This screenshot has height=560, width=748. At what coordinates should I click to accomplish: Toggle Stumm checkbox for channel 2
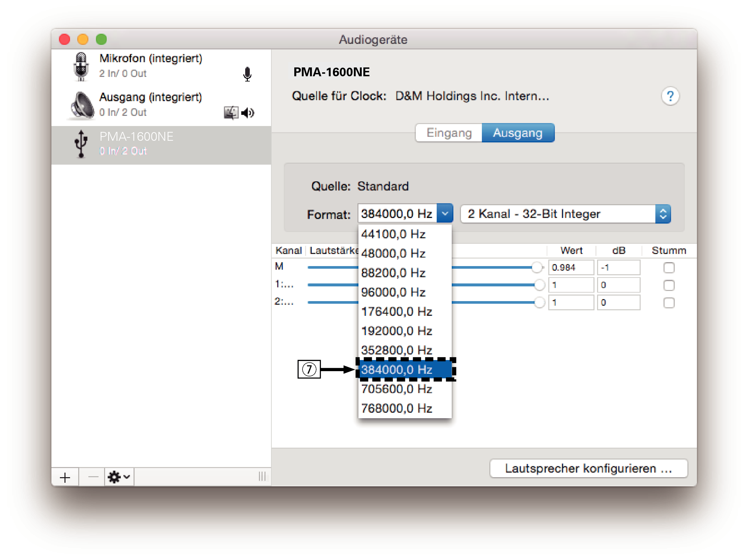(x=668, y=303)
